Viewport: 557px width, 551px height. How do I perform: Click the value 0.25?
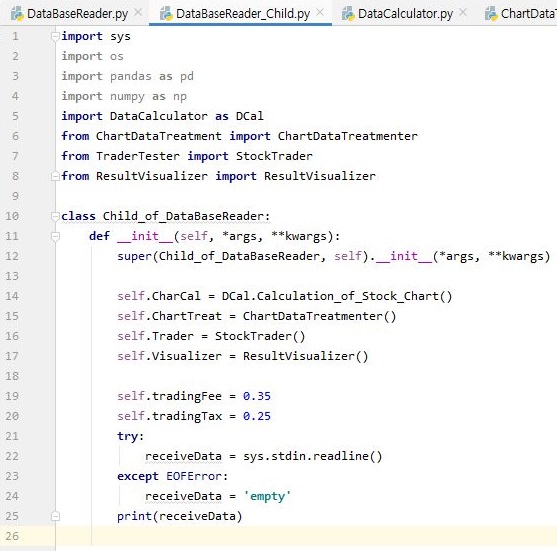[x=257, y=416]
